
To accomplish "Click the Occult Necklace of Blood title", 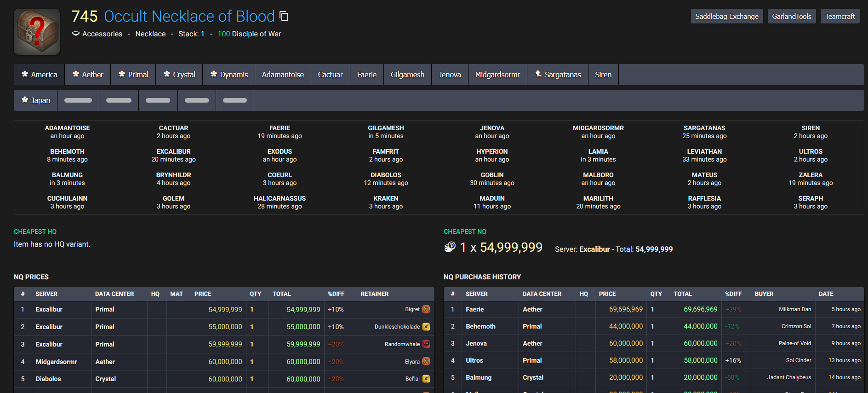I will 189,16.
